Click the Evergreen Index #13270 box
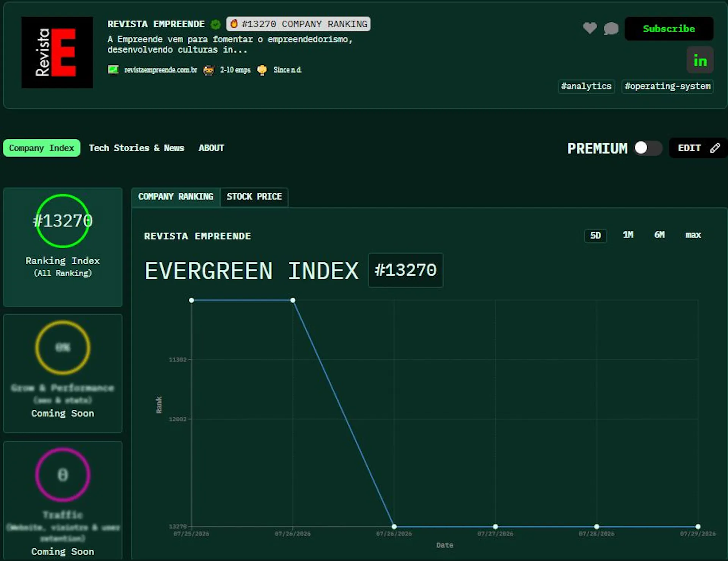The image size is (728, 561). tap(405, 270)
